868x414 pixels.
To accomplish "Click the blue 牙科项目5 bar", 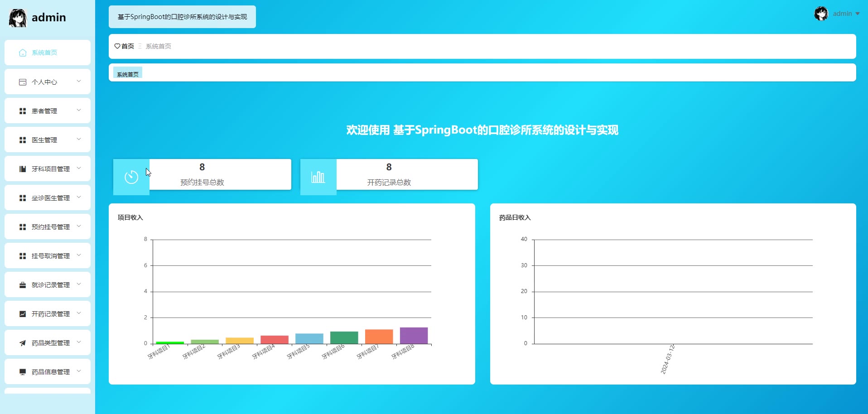I will click(309, 338).
